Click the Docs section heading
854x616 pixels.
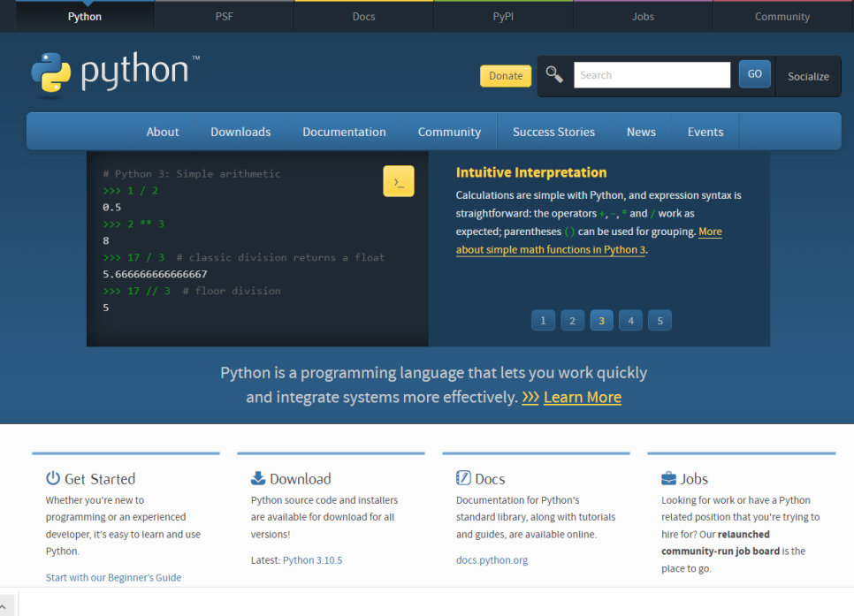coord(490,479)
